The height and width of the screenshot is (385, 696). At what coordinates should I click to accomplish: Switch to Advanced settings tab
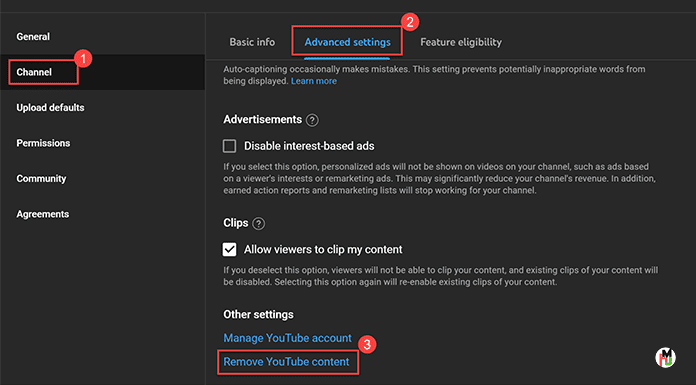click(x=348, y=42)
